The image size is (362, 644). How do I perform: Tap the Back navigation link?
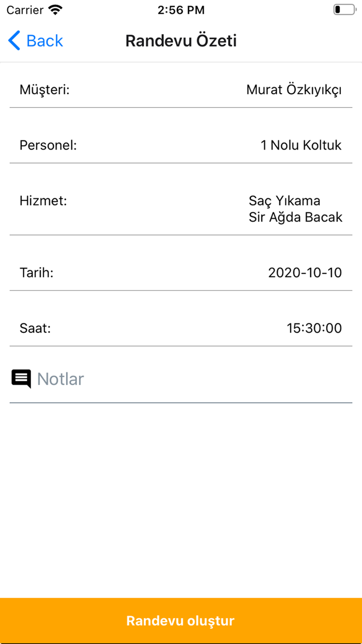pos(35,40)
